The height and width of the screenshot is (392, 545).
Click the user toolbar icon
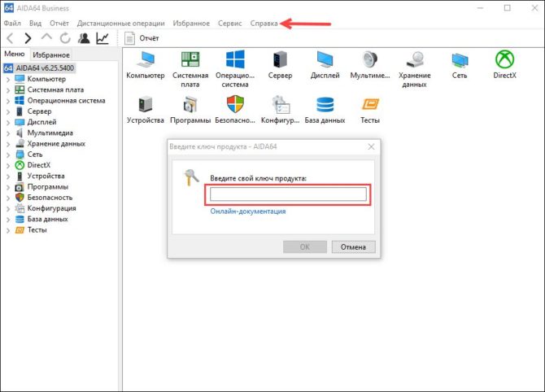(84, 38)
